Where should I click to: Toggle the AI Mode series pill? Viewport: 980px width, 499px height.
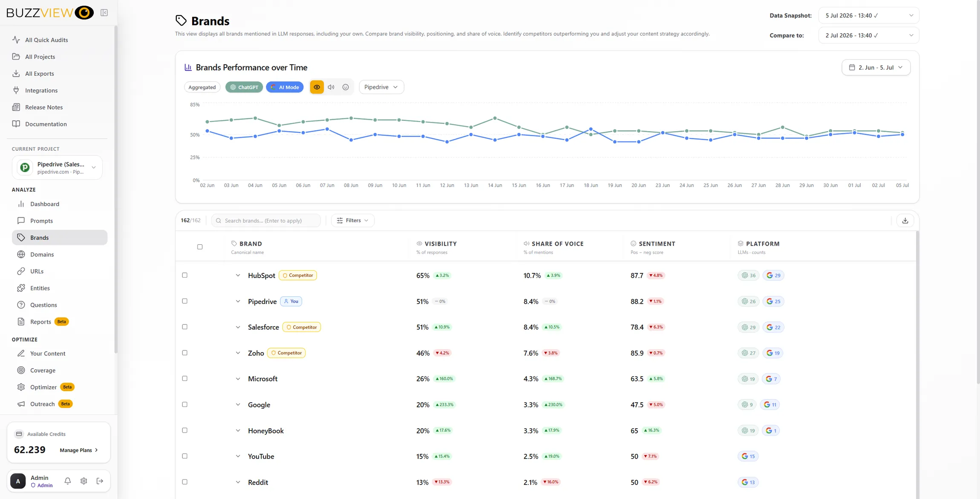pos(285,87)
